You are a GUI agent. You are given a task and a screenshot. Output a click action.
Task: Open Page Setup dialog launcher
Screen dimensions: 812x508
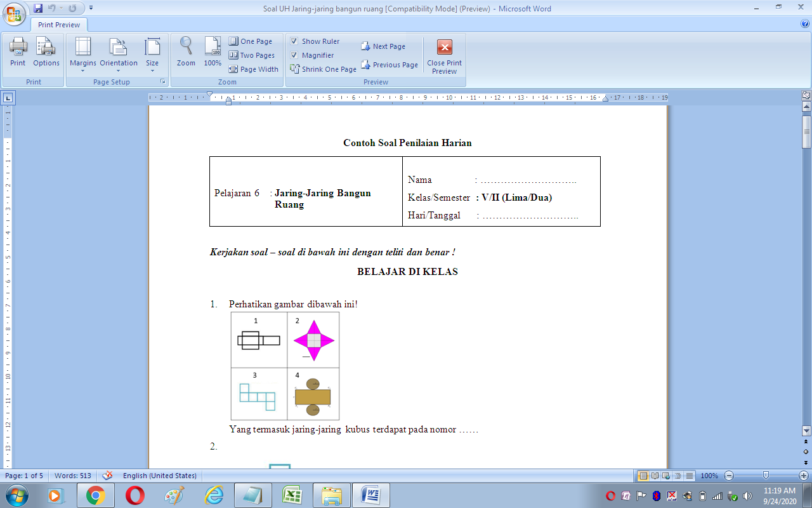pos(163,82)
